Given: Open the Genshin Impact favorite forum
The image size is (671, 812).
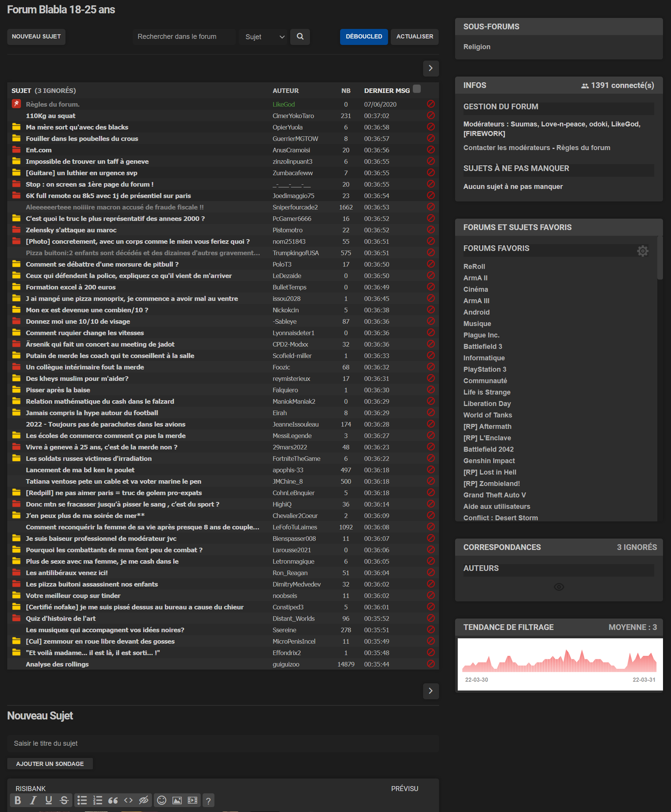Looking at the screenshot, I should click(x=489, y=461).
